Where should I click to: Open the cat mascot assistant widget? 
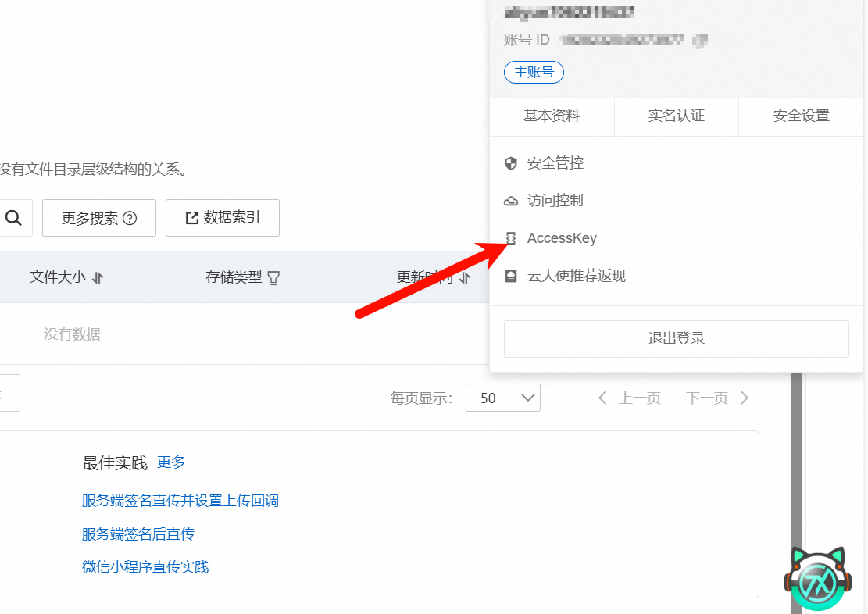[816, 579]
